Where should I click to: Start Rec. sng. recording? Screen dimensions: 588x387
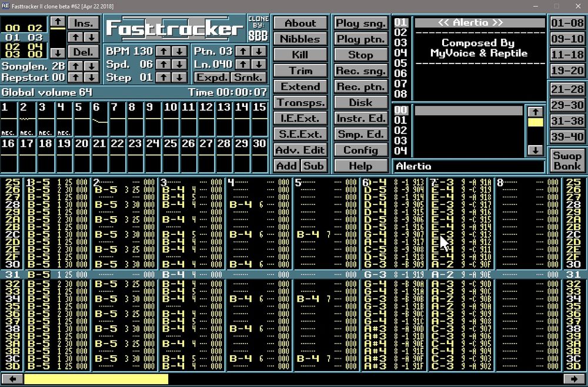click(x=361, y=70)
